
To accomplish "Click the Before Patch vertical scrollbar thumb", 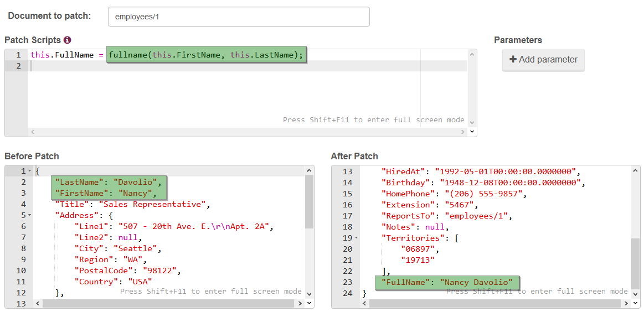I will 310,201.
